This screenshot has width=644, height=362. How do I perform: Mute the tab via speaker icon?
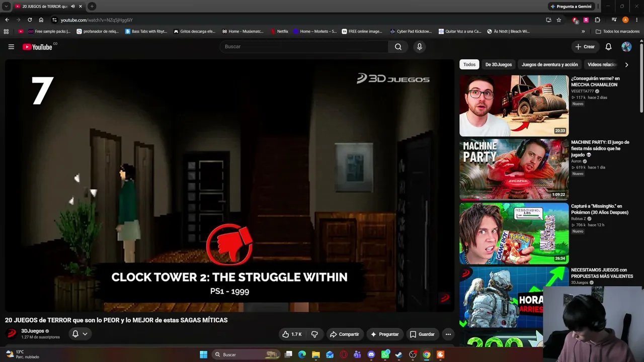(73, 7)
